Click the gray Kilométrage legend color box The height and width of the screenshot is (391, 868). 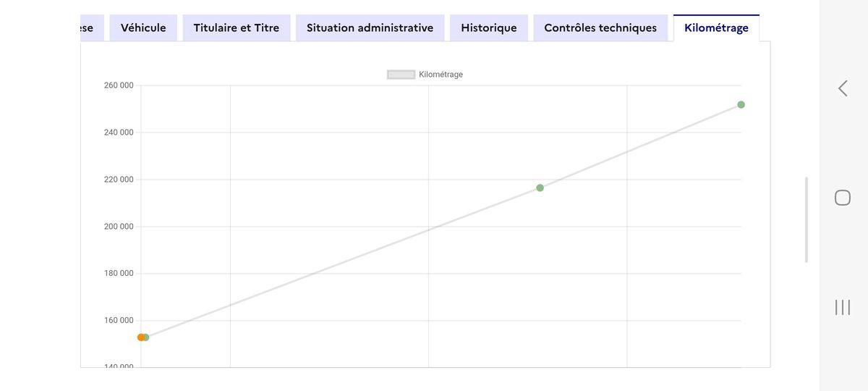click(401, 75)
